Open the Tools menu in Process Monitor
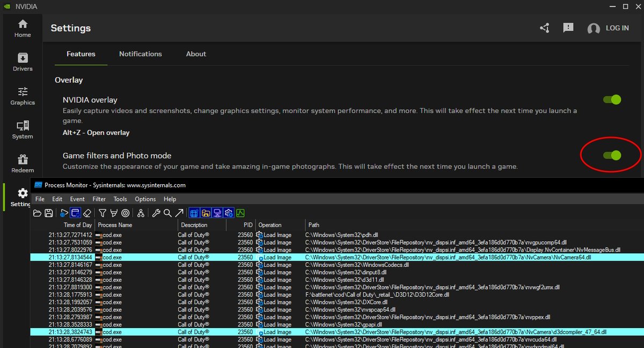This screenshot has width=644, height=348. tap(120, 199)
